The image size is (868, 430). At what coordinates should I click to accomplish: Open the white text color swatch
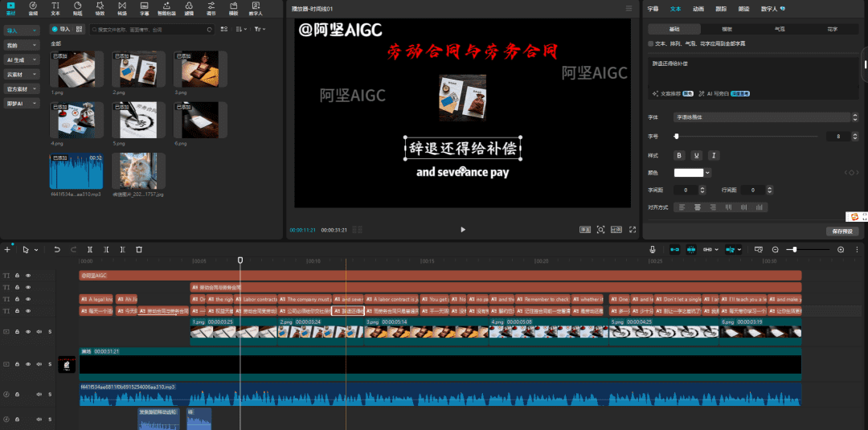click(692, 173)
